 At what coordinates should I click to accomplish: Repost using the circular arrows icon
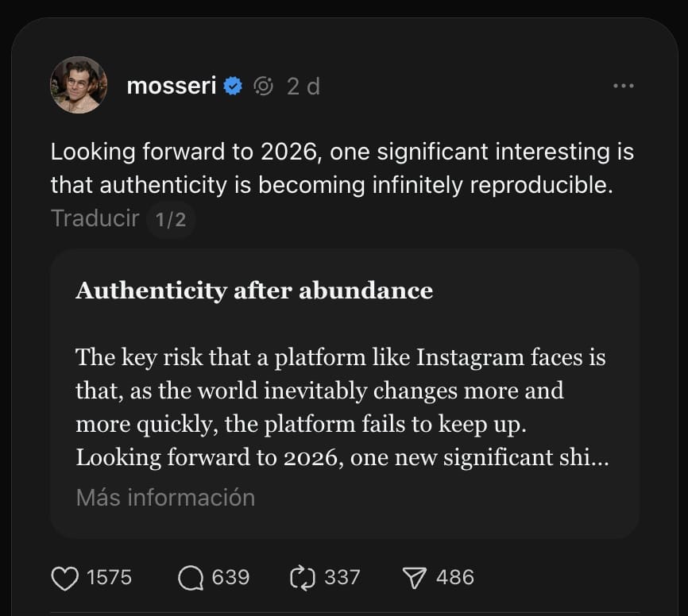(303, 577)
